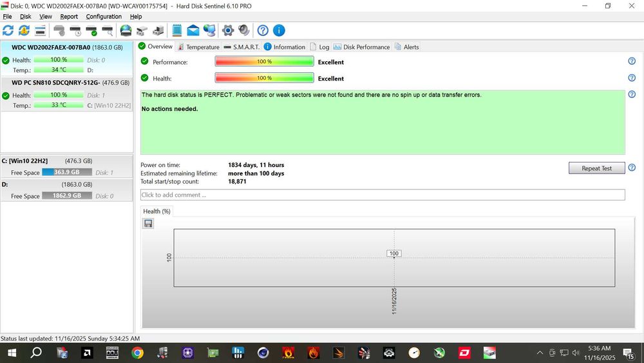The image size is (644, 363).
Task: Click the globe-over-disk toolbar icon
Action: (126, 30)
